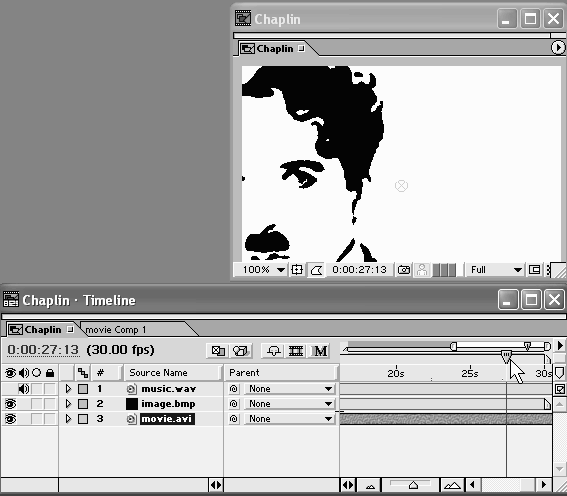Screen dimensions: 567x496
Task: Click the current time indicator marker
Action: pos(506,356)
